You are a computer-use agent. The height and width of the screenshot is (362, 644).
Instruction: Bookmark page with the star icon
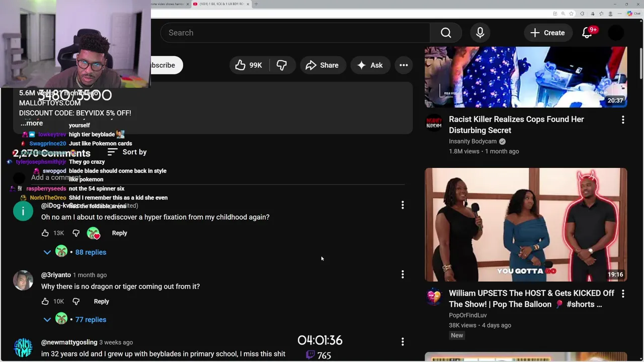tap(571, 14)
